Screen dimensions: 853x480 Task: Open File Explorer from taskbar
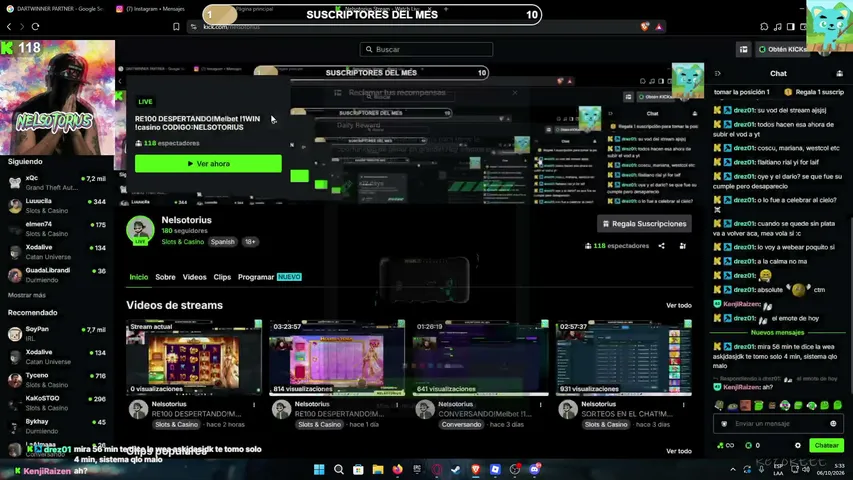378,469
